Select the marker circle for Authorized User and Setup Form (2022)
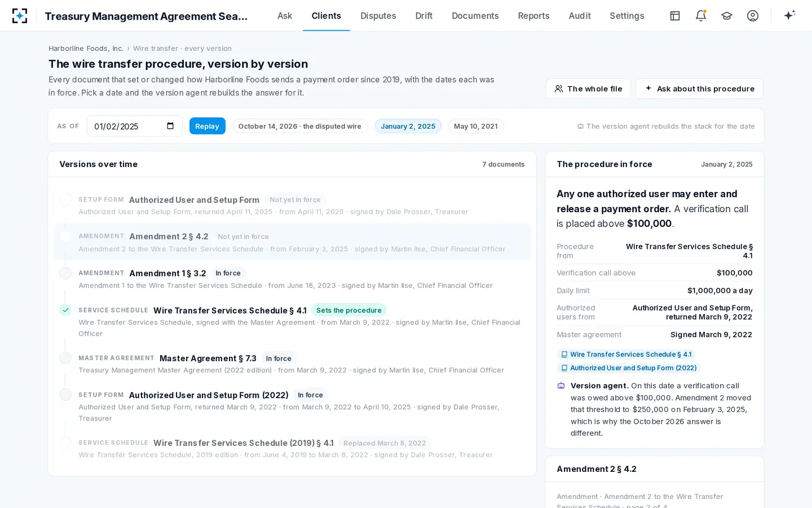This screenshot has height=508, width=812. click(65, 395)
